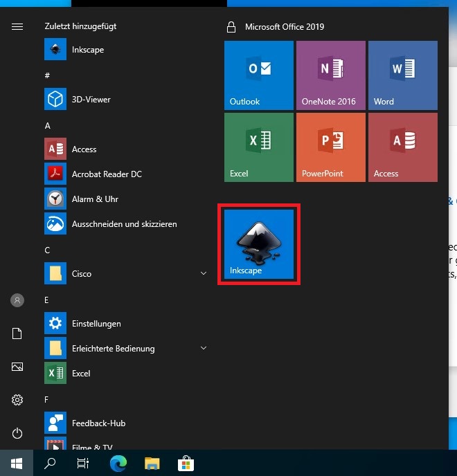457x476 pixels.
Task: Select Feedback-Hub in the app list
Action: click(x=98, y=423)
